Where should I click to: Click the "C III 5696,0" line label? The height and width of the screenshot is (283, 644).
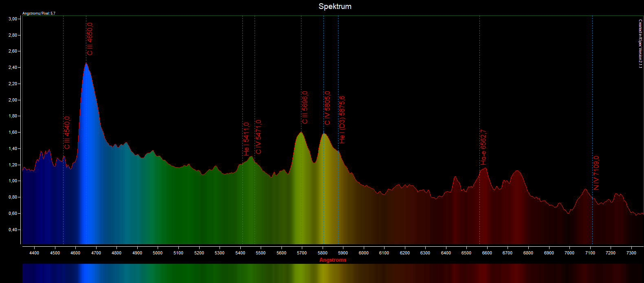coord(305,107)
